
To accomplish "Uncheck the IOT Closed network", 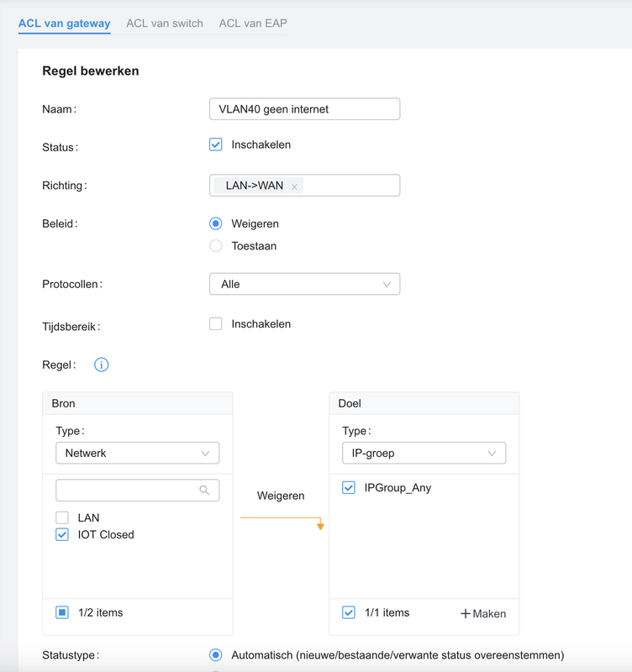I will tap(62, 534).
